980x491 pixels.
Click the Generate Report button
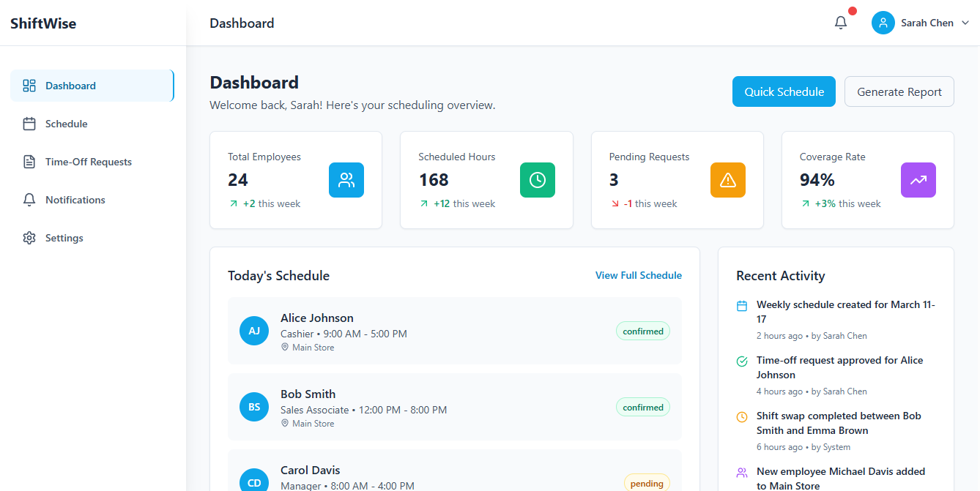[899, 91]
